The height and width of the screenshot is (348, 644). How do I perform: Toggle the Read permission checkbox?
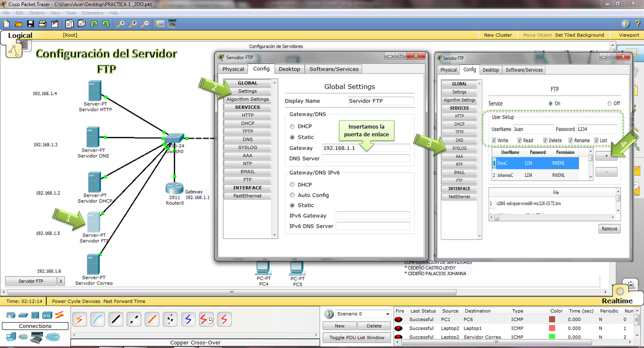pos(520,141)
